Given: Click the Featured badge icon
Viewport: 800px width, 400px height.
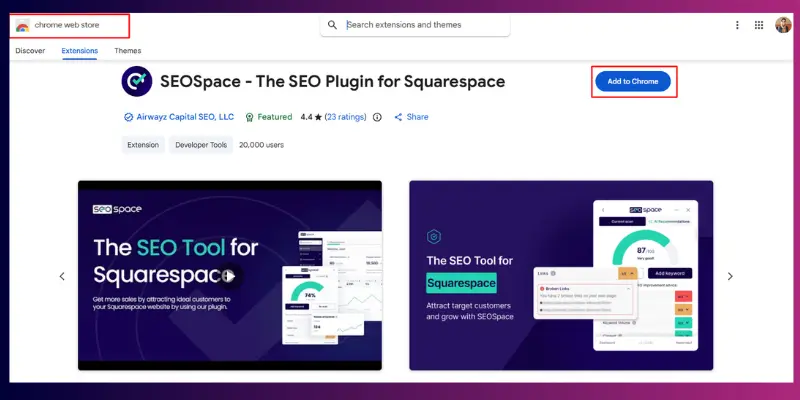Looking at the screenshot, I should pos(249,117).
